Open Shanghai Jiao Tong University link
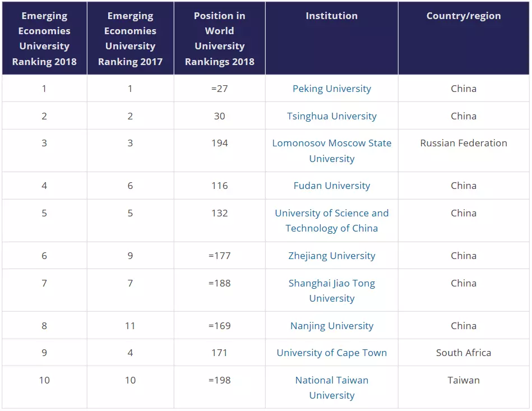 331,290
